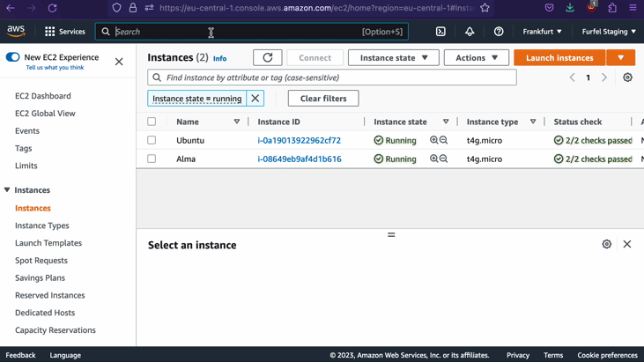Remove the running state filter
This screenshot has width=644, height=362.
pyautogui.click(x=255, y=99)
